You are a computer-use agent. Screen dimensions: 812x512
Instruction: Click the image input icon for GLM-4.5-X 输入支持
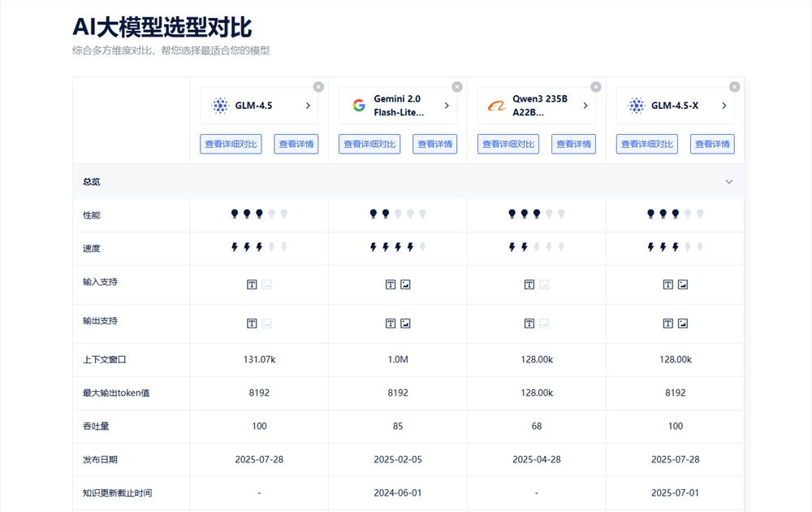tap(683, 284)
